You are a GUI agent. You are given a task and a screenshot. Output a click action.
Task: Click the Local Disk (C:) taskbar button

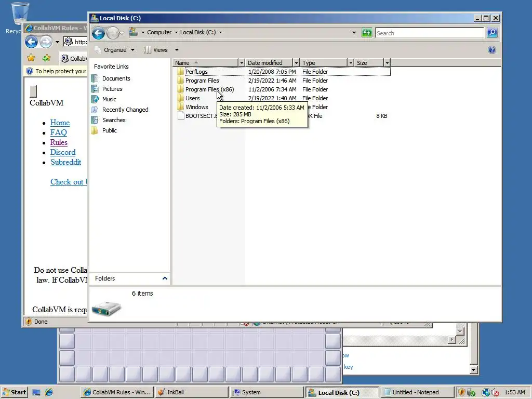pyautogui.click(x=342, y=392)
